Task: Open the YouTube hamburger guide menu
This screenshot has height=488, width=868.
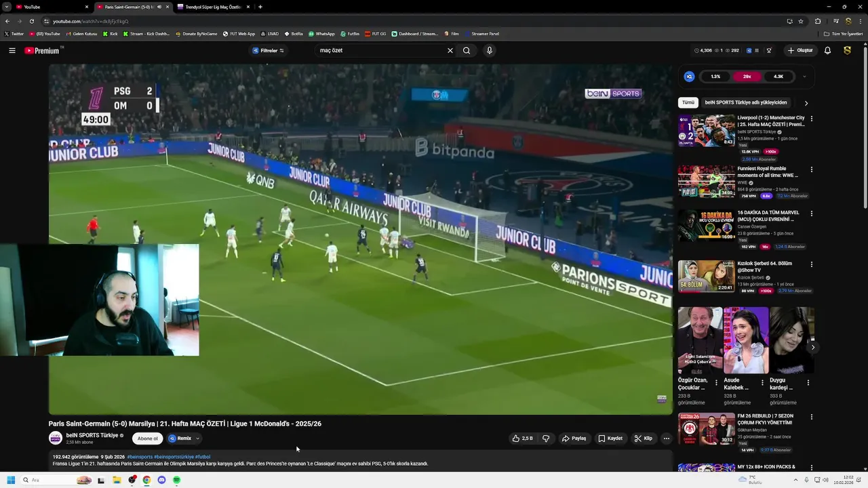Action: tap(12, 50)
